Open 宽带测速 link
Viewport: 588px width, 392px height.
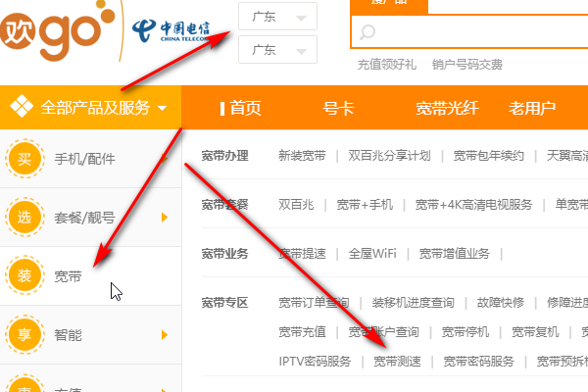click(x=397, y=362)
